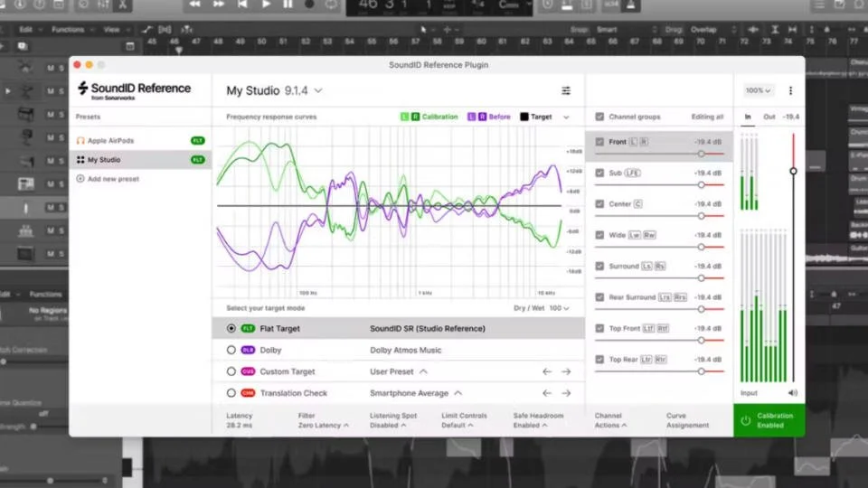868x488 pixels.
Task: Click the Calibration Enabled power button
Action: [x=769, y=420]
